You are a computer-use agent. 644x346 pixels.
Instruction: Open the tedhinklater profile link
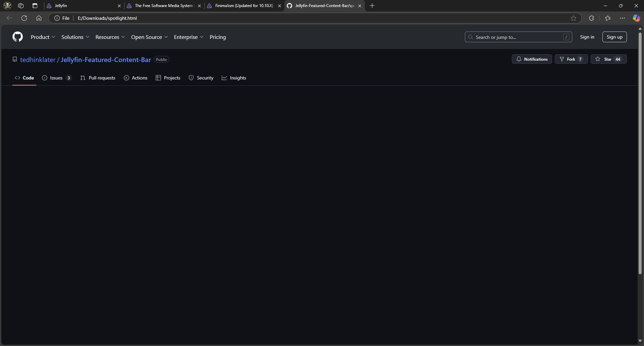tap(38, 60)
